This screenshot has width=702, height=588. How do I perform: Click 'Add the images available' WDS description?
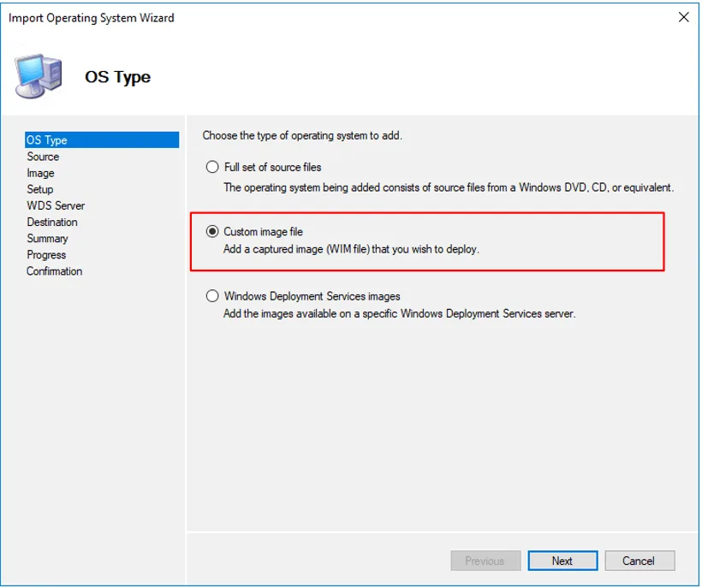tap(399, 314)
